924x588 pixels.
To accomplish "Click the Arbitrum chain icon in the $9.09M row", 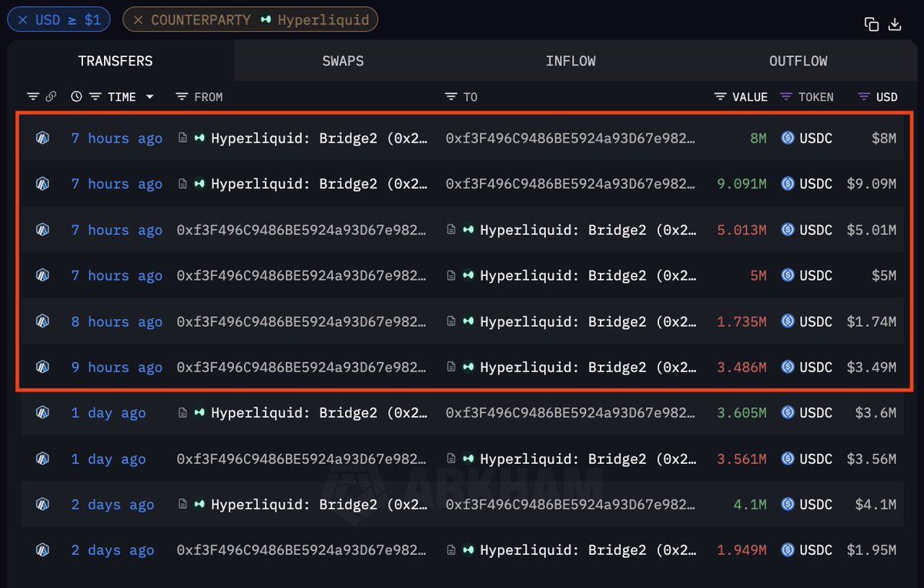I will (42, 184).
